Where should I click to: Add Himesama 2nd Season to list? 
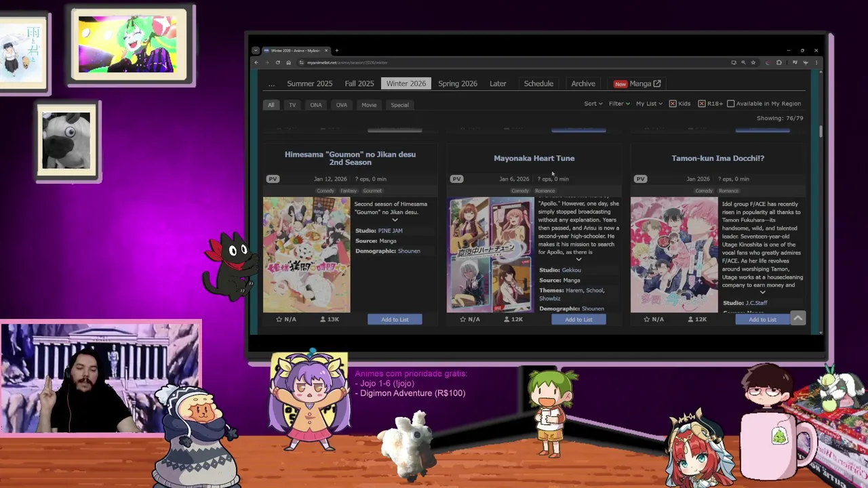[395, 319]
